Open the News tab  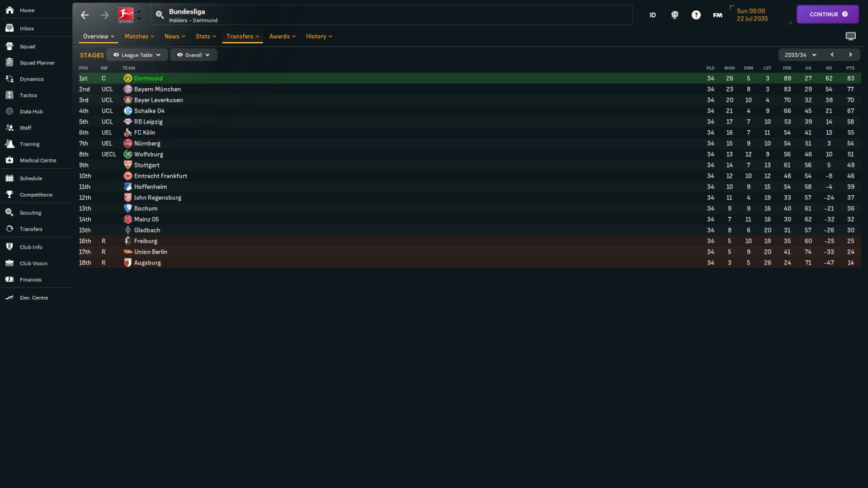coord(174,37)
